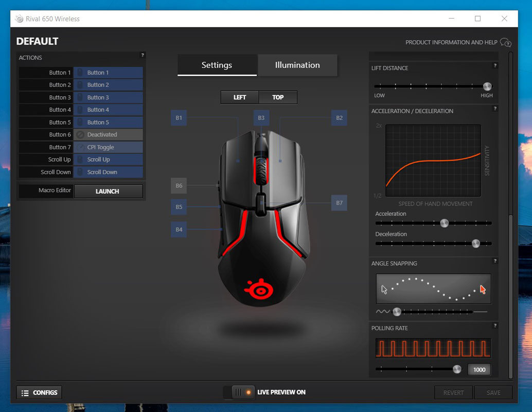Maximize the Rival 650 Wireless window

coord(477,19)
